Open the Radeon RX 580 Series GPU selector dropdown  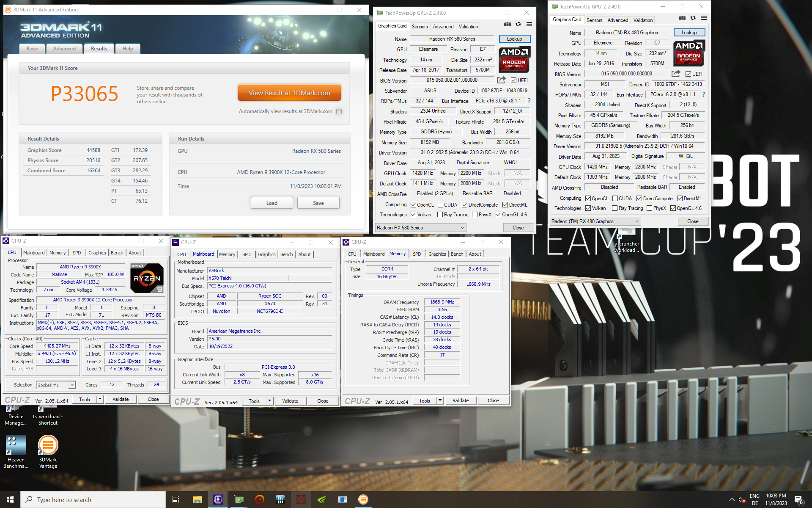(x=421, y=228)
